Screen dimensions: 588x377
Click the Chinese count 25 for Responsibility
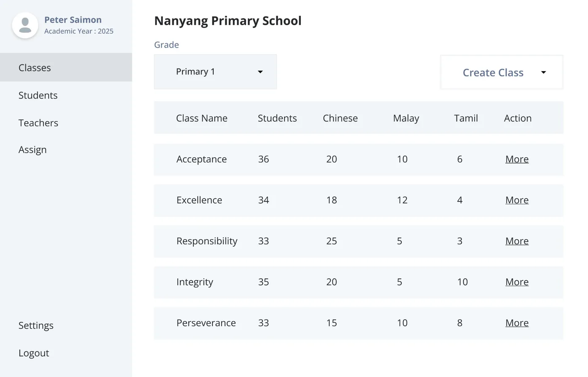(x=331, y=241)
